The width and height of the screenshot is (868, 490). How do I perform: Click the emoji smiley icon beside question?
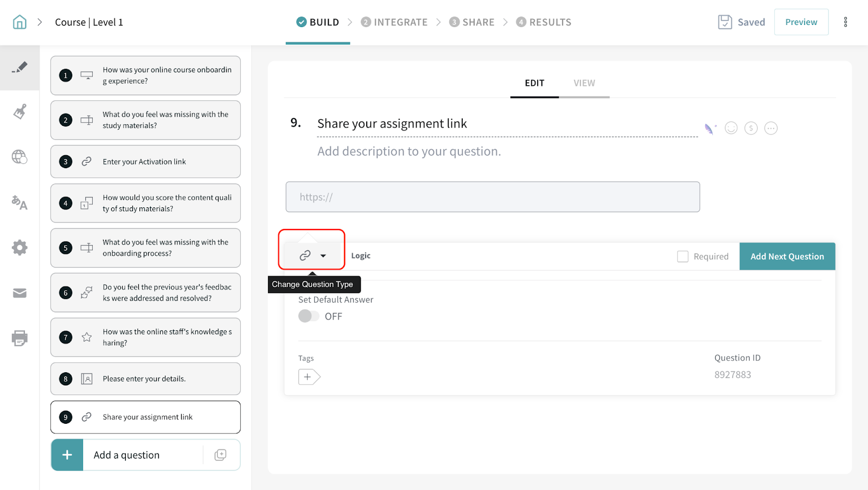[x=731, y=128]
